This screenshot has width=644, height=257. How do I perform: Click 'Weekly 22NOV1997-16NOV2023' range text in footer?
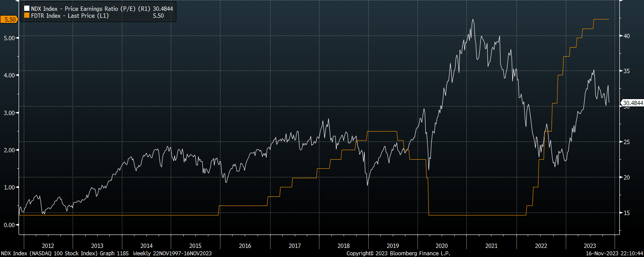pyautogui.click(x=173, y=253)
